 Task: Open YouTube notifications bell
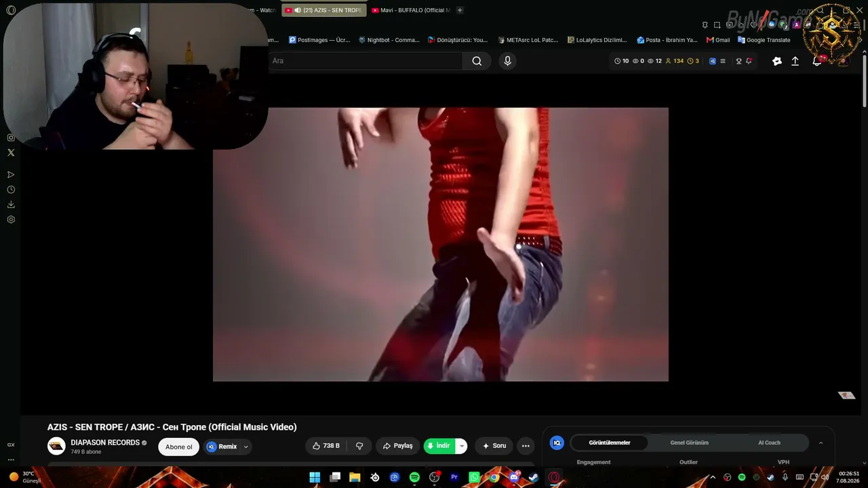pyautogui.click(x=818, y=61)
